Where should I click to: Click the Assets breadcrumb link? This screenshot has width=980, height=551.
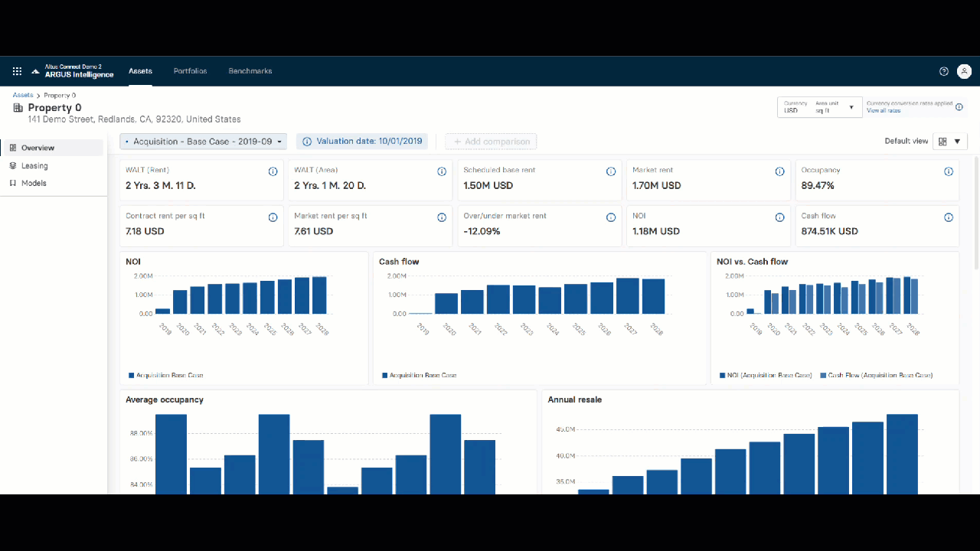pyautogui.click(x=21, y=95)
